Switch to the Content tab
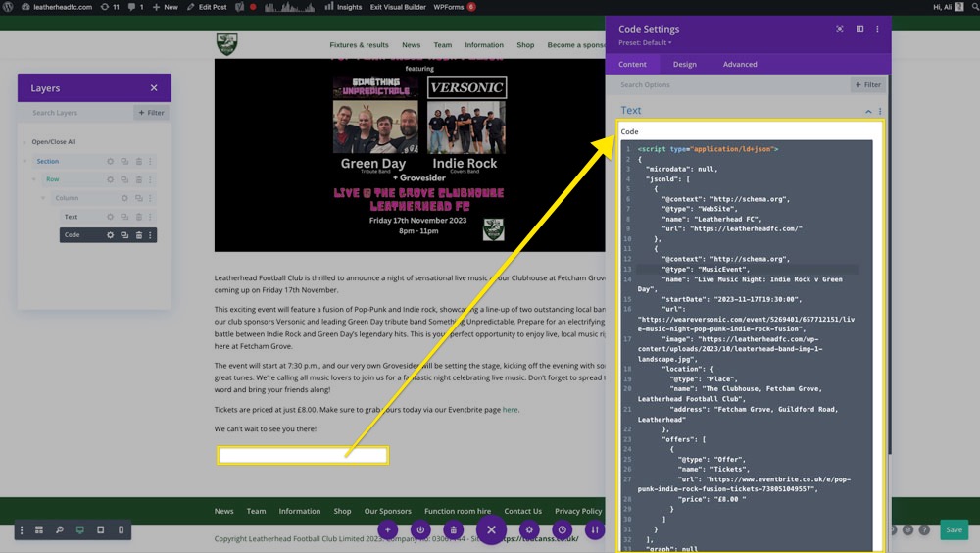This screenshot has height=553, width=980. [x=632, y=64]
